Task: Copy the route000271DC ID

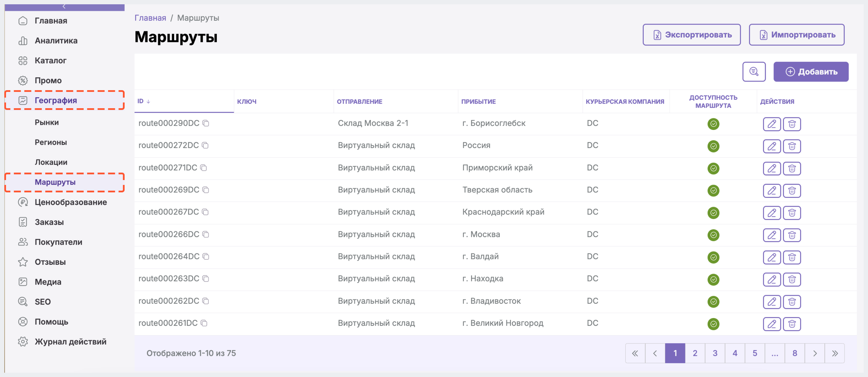Action: (x=203, y=168)
